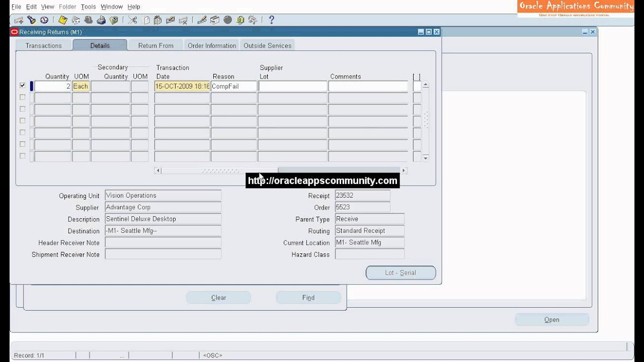Click the Find button in the search window
Image resolution: width=644 pixels, height=362 pixels.
[308, 298]
